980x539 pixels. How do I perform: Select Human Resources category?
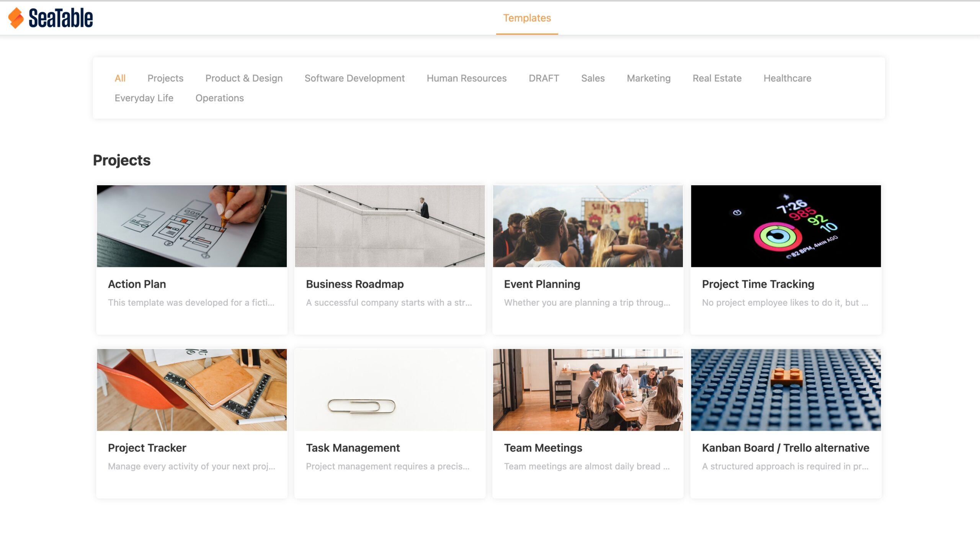(x=466, y=78)
